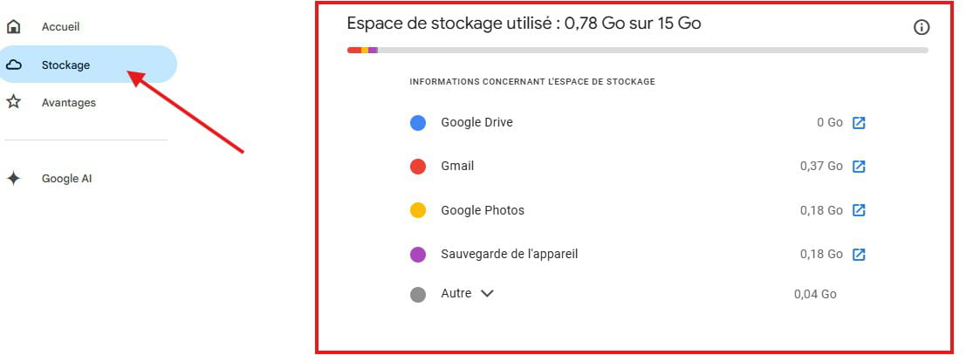Image resolution: width=980 pixels, height=355 pixels.
Task: Open Google Photos external link icon
Action: point(859,210)
